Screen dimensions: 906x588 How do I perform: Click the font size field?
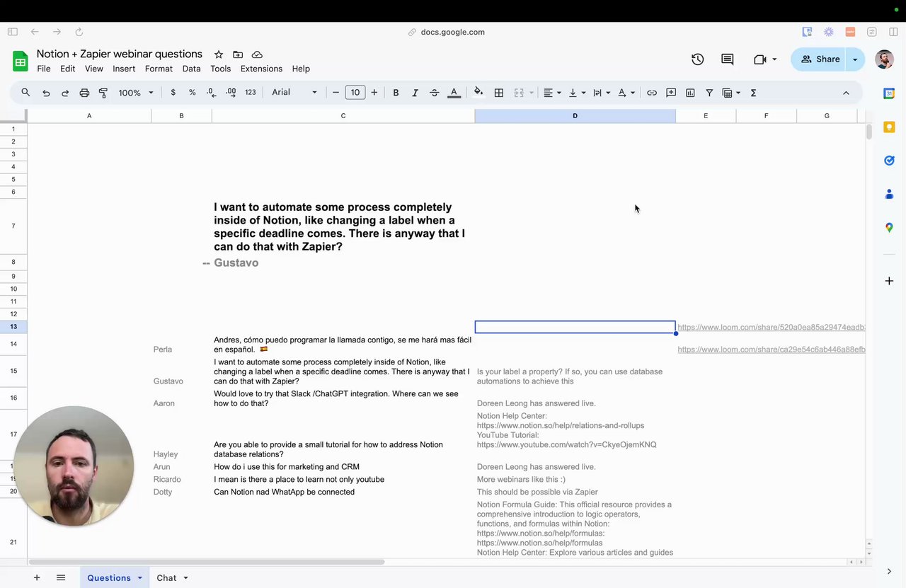355,93
